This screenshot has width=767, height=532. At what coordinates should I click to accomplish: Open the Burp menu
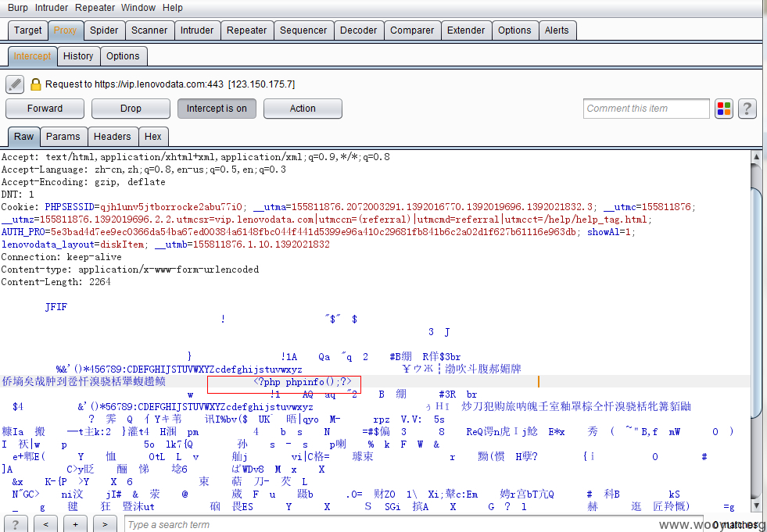pos(18,8)
